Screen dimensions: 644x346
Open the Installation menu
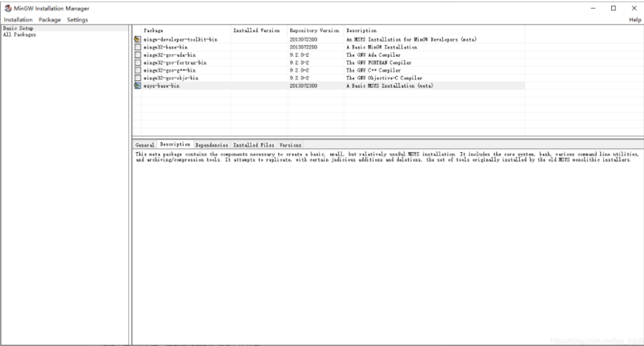coord(18,19)
